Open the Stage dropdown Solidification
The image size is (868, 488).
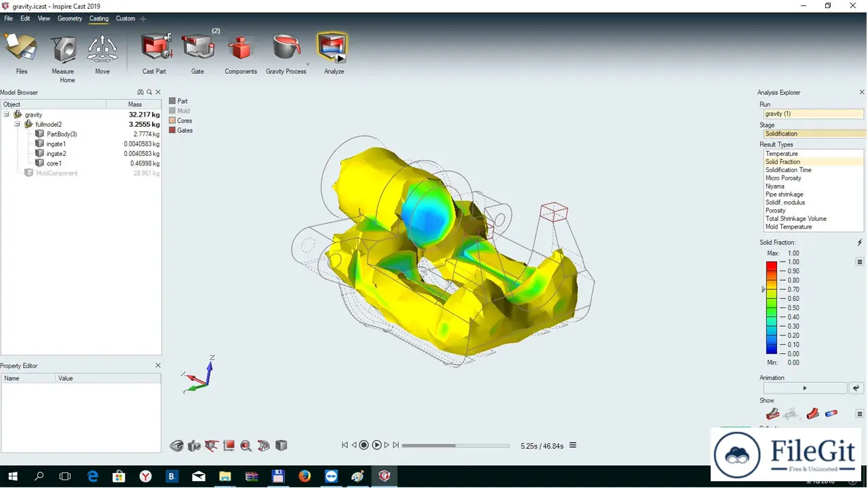(x=814, y=134)
